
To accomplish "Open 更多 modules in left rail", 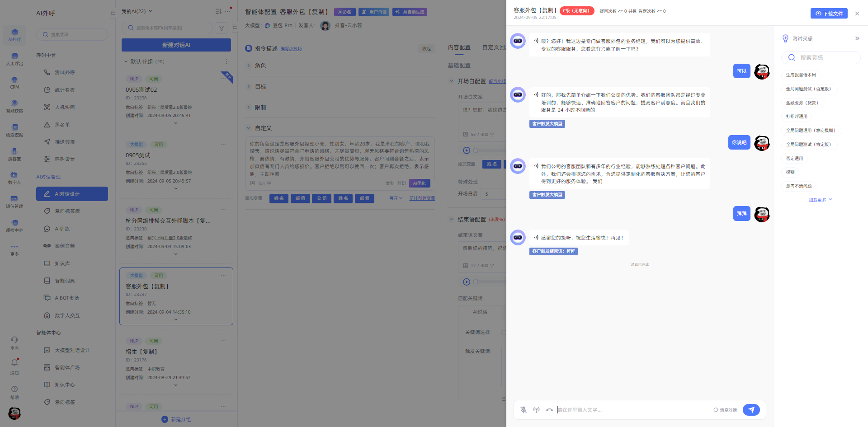I will [14, 250].
